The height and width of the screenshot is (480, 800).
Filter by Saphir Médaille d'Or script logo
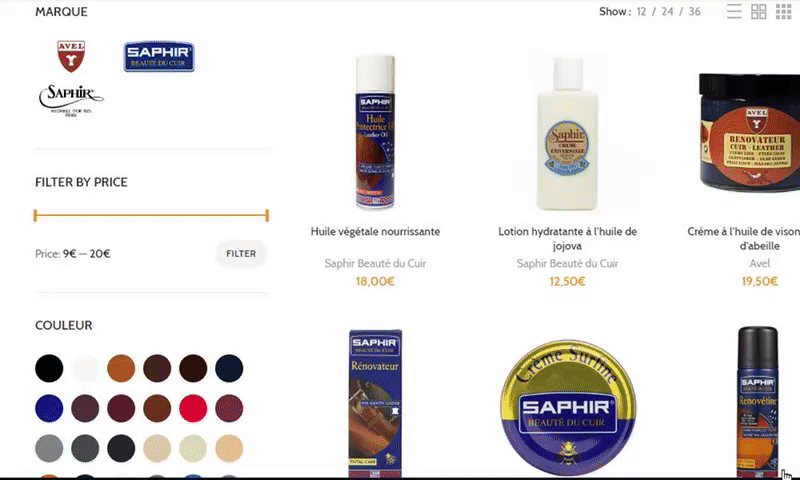pyautogui.click(x=71, y=100)
